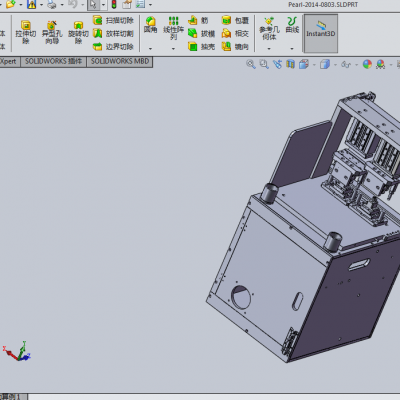This screenshot has width=400, height=400.
Task: Click the Rebuild traffic light icon
Action: click(x=114, y=5)
